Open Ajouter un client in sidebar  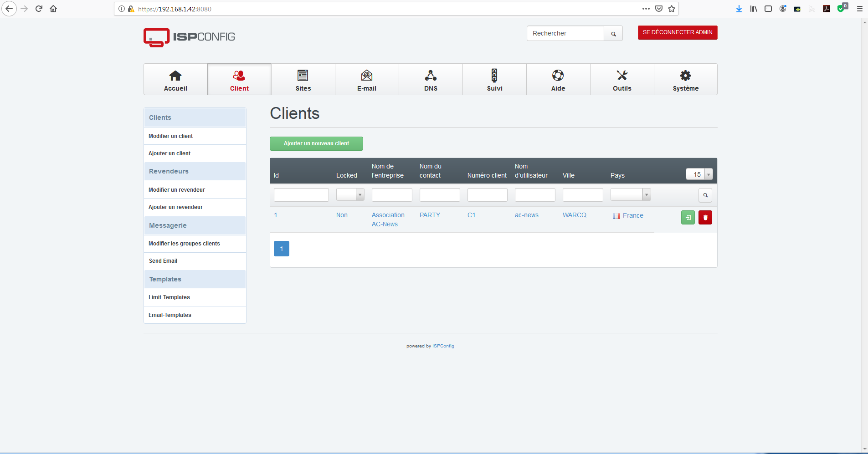pyautogui.click(x=195, y=153)
